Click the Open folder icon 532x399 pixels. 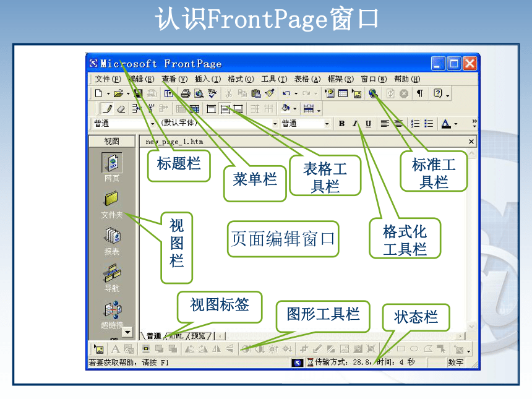(x=118, y=93)
